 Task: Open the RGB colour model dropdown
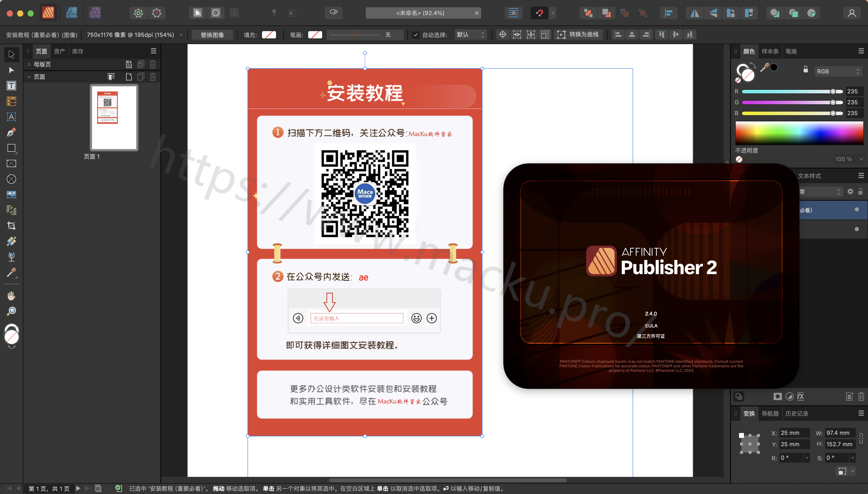(x=838, y=71)
